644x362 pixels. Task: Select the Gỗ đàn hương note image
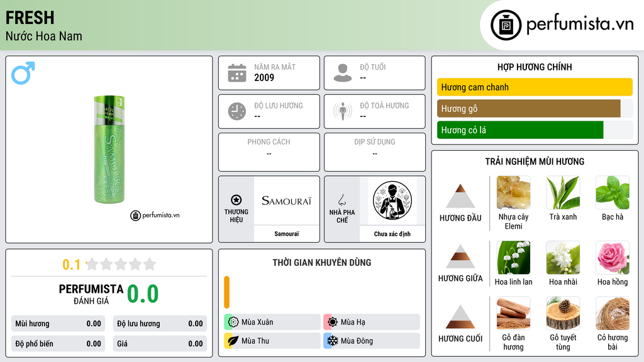click(x=513, y=313)
